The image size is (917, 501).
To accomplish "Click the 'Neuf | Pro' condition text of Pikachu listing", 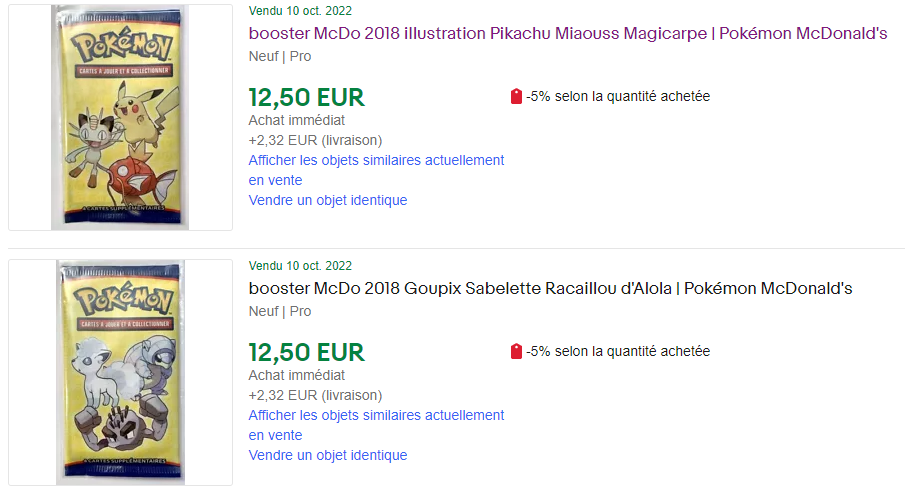I will 279,56.
